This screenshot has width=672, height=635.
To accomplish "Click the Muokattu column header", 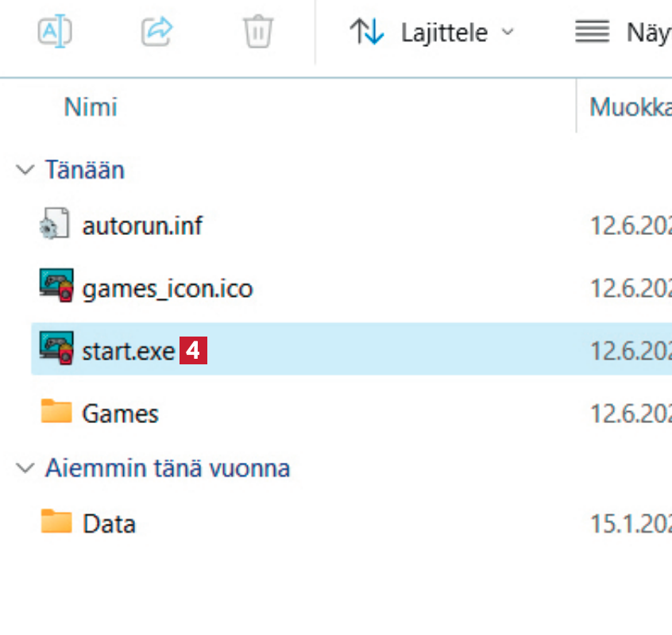I will pos(630,106).
